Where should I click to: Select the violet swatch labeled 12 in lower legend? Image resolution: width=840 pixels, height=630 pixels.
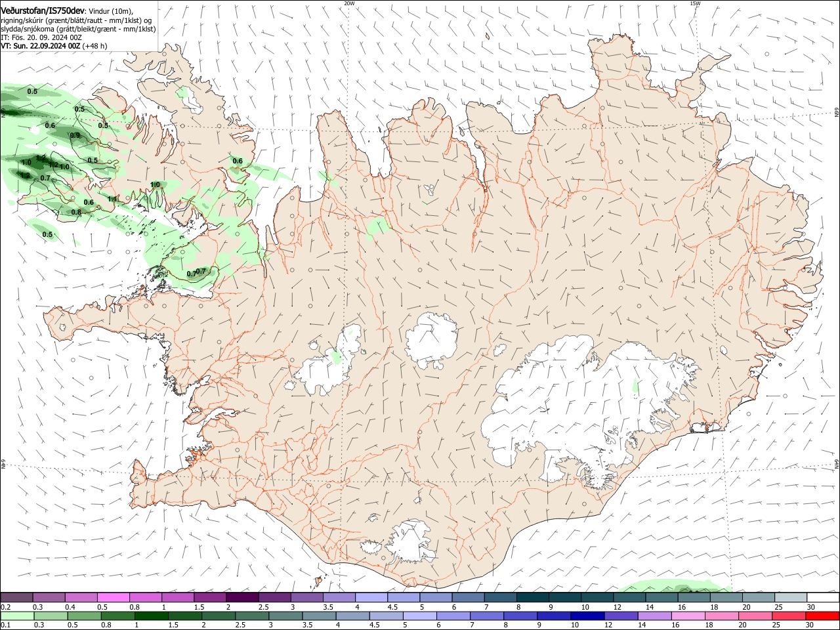coord(620,616)
